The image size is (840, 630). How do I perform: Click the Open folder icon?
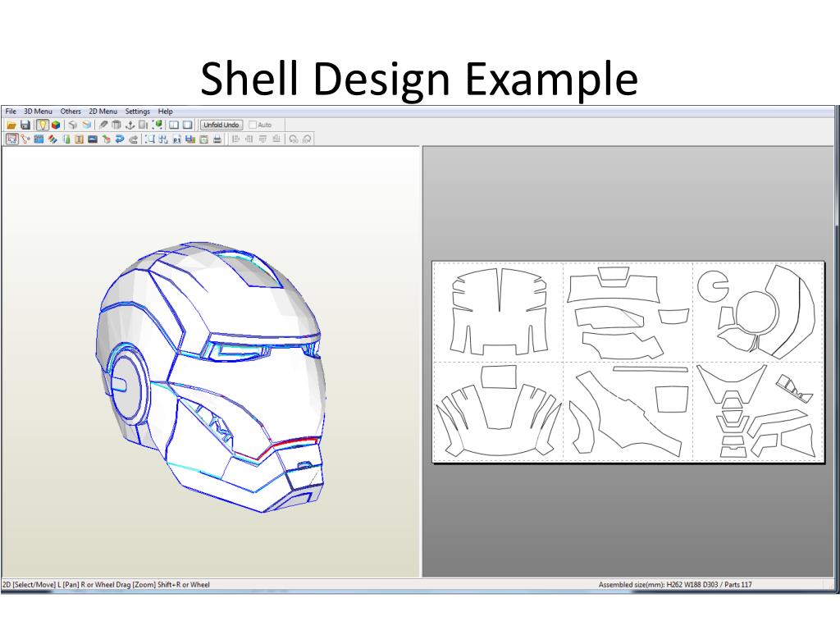coord(11,125)
